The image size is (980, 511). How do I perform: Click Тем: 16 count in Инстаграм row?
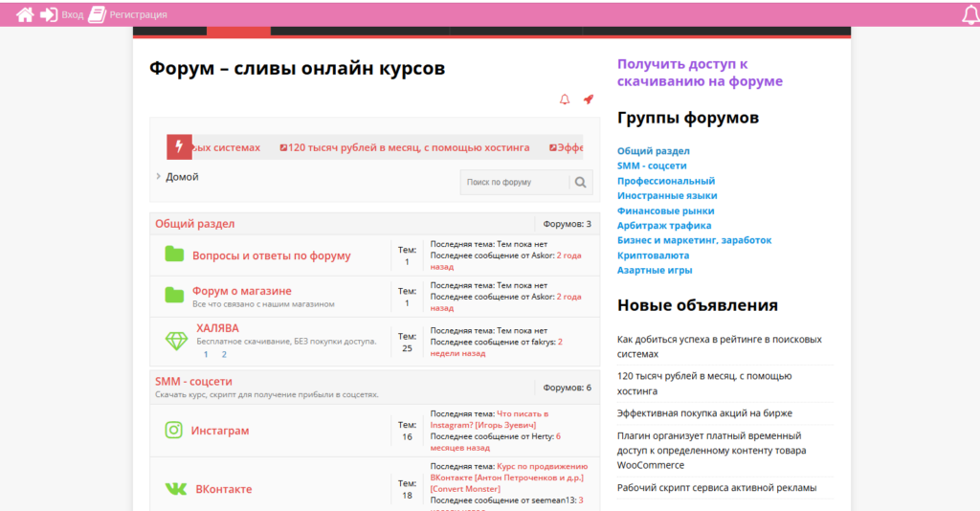tap(407, 431)
